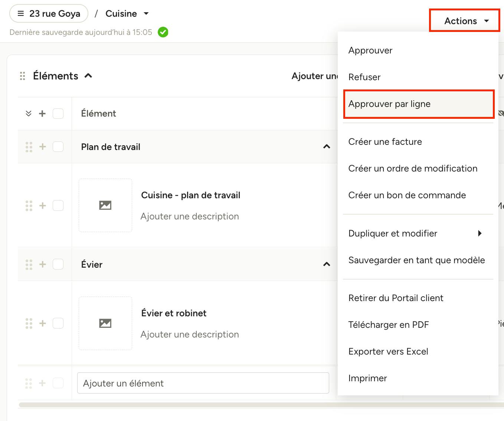Tick the select-all checkbox in header row
This screenshot has width=504, height=421.
(58, 114)
